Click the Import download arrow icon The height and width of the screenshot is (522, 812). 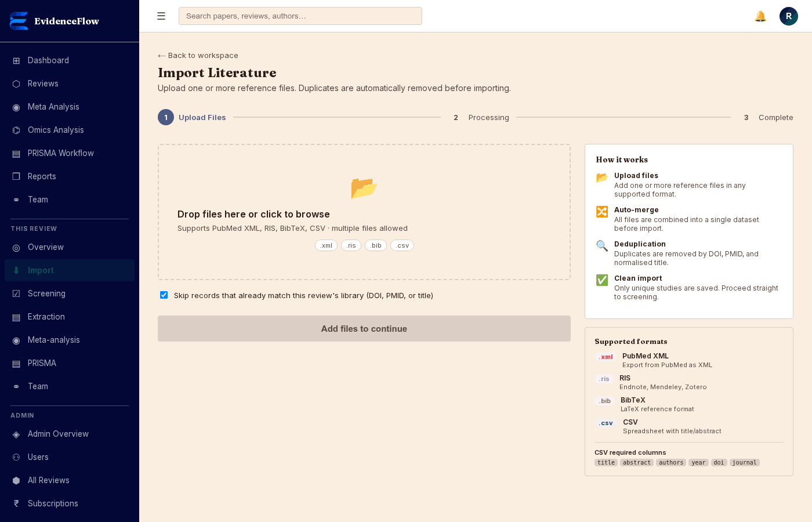pos(16,270)
